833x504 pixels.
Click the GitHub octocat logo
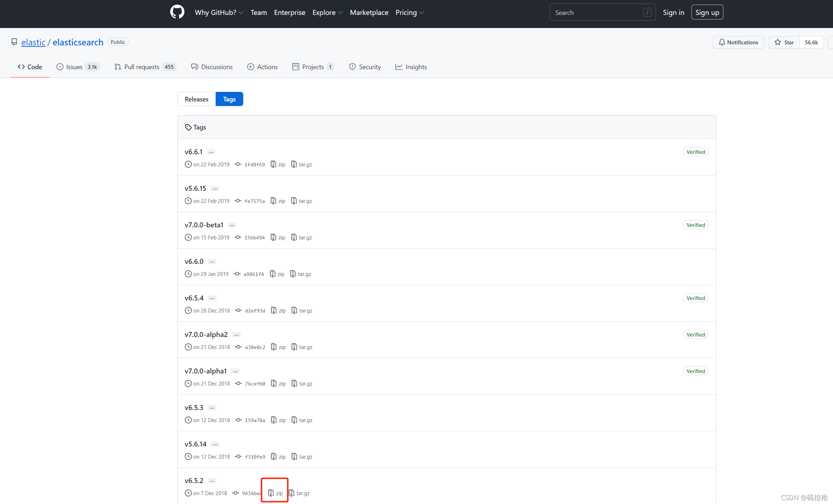(177, 12)
